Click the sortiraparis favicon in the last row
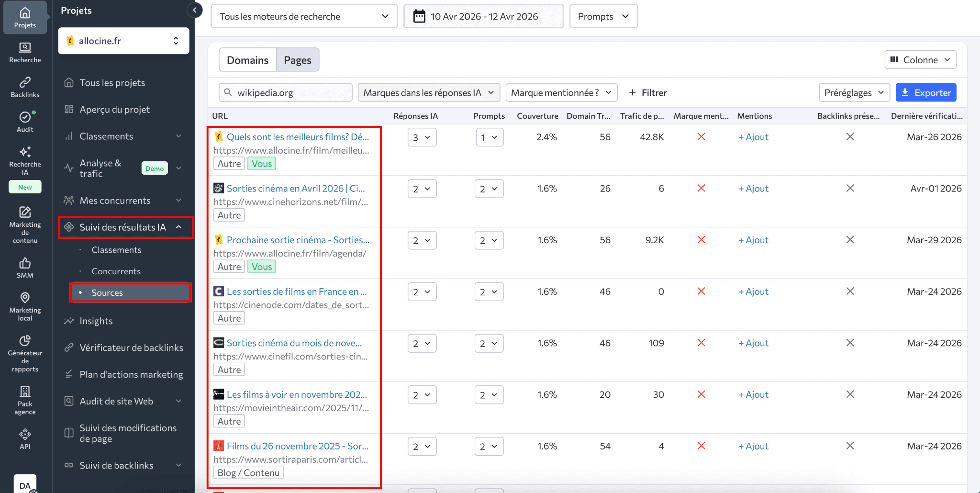The width and height of the screenshot is (980, 493). pyautogui.click(x=219, y=446)
